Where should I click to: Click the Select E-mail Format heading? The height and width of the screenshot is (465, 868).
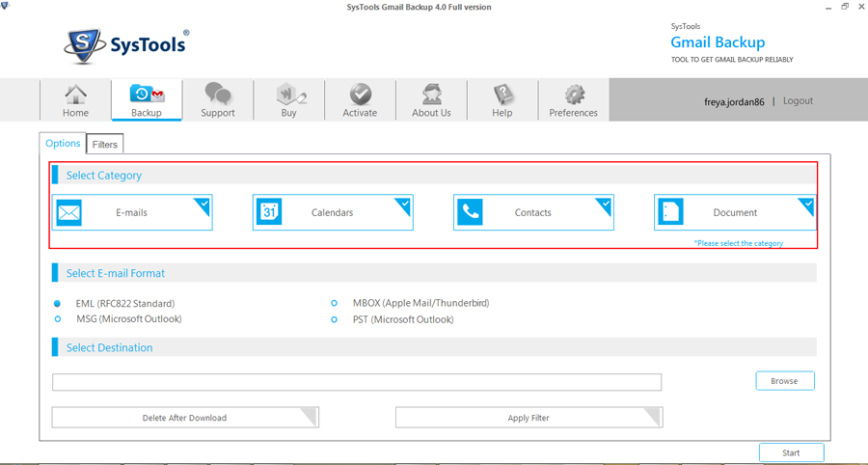click(116, 273)
